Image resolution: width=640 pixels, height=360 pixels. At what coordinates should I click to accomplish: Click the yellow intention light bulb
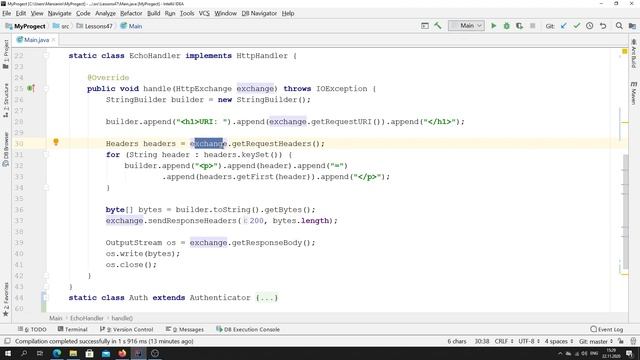56,142
